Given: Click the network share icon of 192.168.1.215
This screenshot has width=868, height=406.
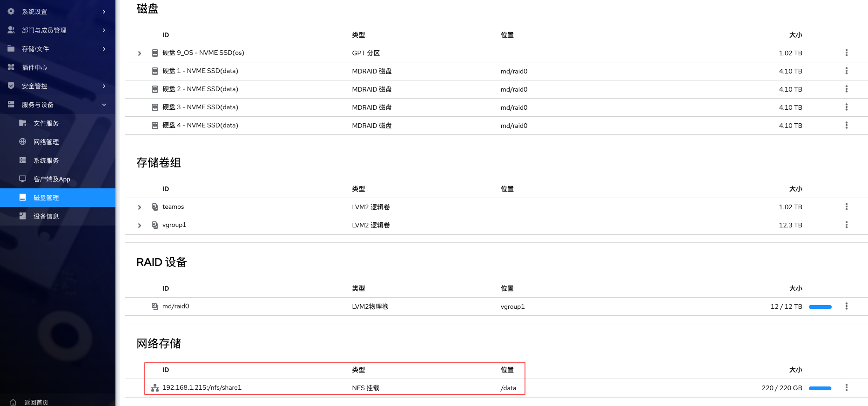Looking at the screenshot, I should [x=155, y=388].
